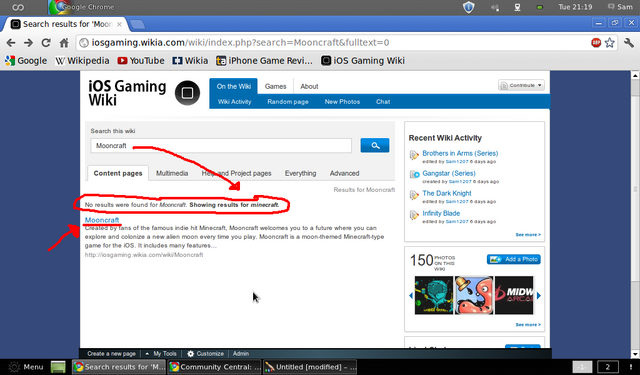
Task: Open the green alien photo thumbnail
Action: coord(433,295)
